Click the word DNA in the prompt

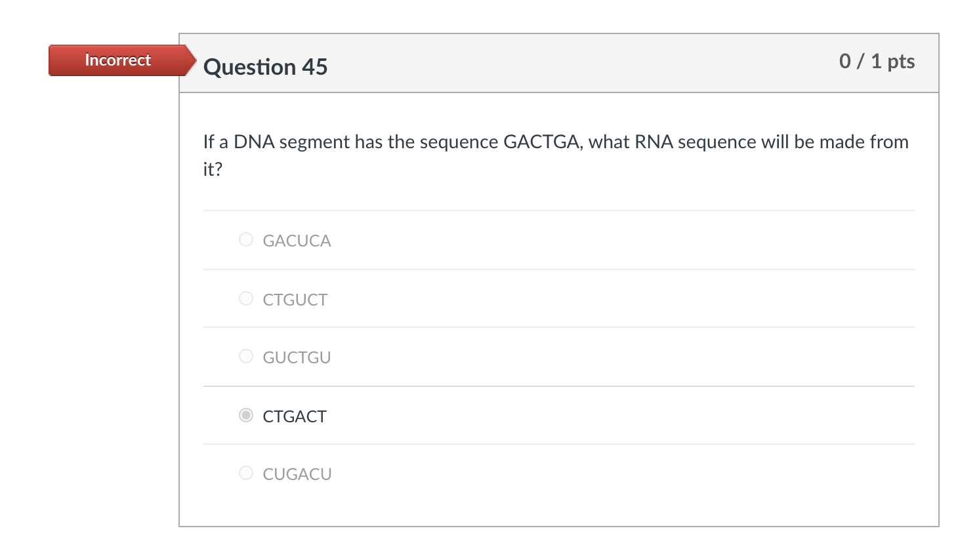(254, 142)
